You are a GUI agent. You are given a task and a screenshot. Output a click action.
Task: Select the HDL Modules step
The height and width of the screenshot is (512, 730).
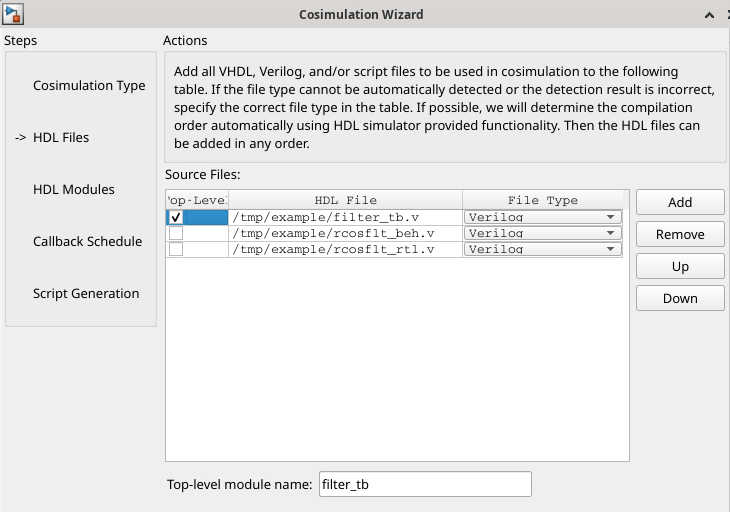74,189
